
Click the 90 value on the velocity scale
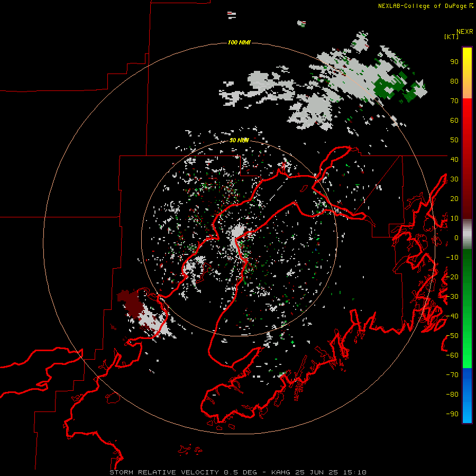(x=454, y=62)
